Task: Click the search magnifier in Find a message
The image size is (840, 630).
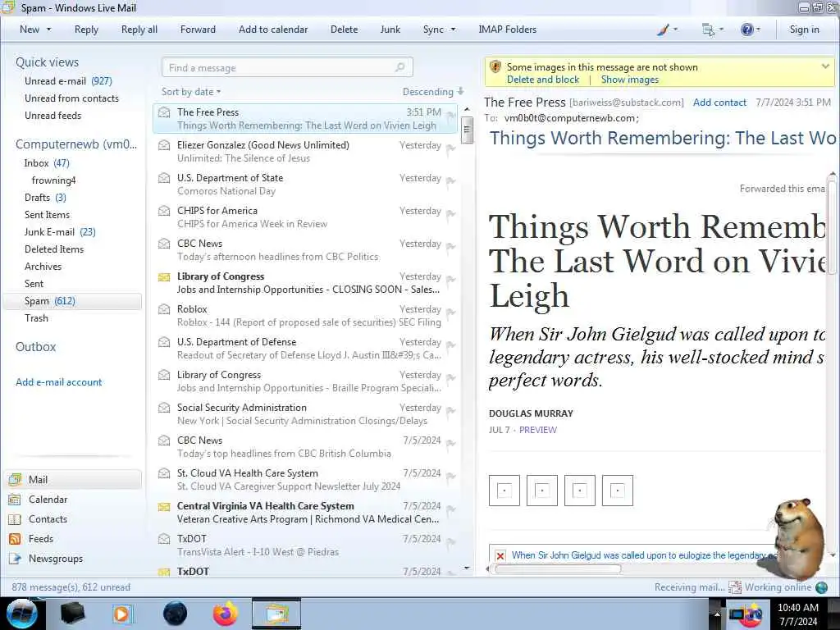Action: click(399, 67)
